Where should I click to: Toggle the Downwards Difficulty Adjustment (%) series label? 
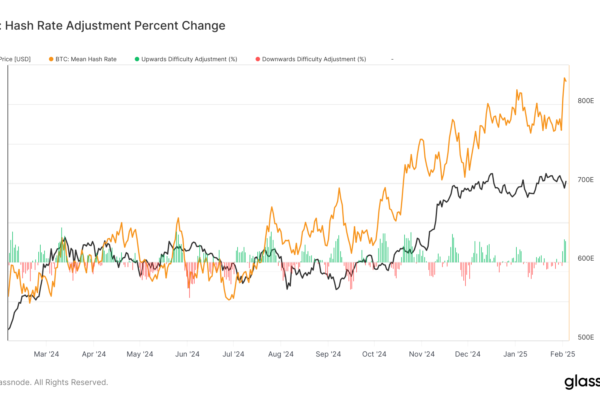(x=318, y=60)
